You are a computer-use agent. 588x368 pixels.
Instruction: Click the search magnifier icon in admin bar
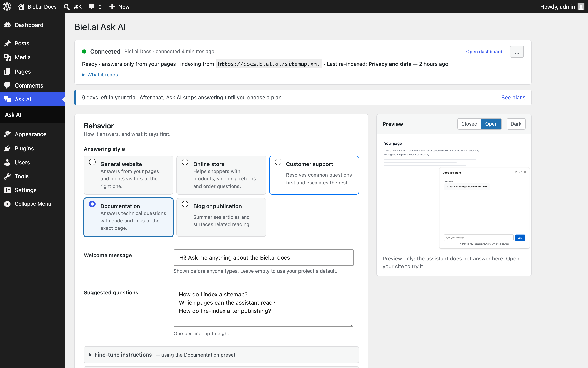coord(67,7)
